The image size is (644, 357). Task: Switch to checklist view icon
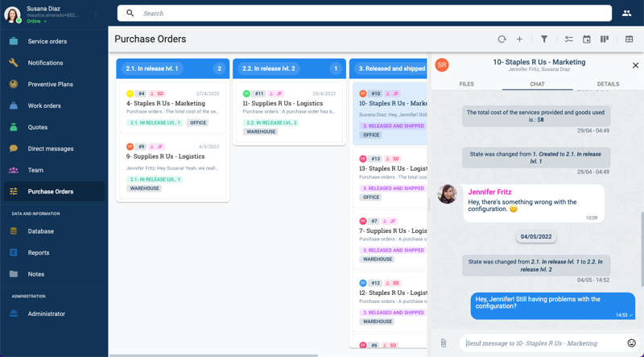569,39
